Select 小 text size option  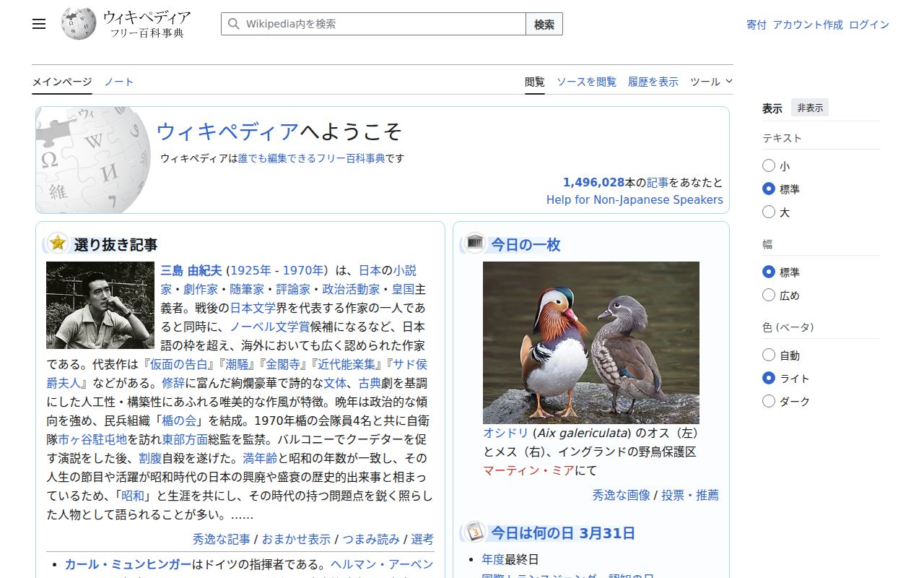(769, 165)
